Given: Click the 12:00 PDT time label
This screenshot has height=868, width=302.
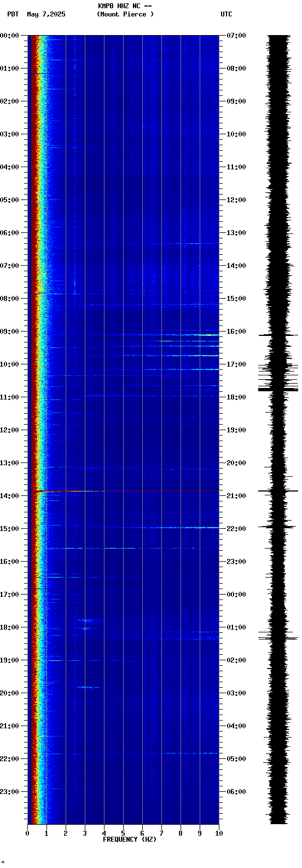Looking at the screenshot, I should pyautogui.click(x=9, y=430).
